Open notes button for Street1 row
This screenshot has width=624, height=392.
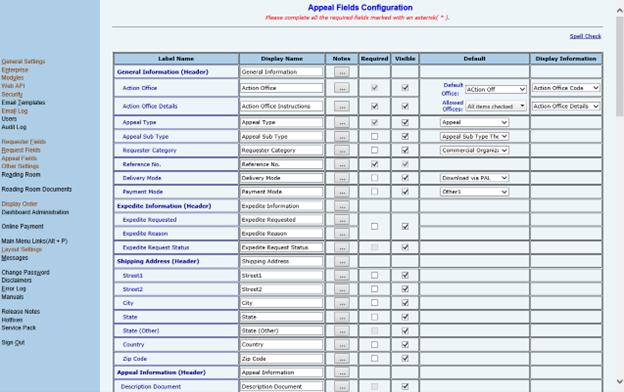[342, 275]
